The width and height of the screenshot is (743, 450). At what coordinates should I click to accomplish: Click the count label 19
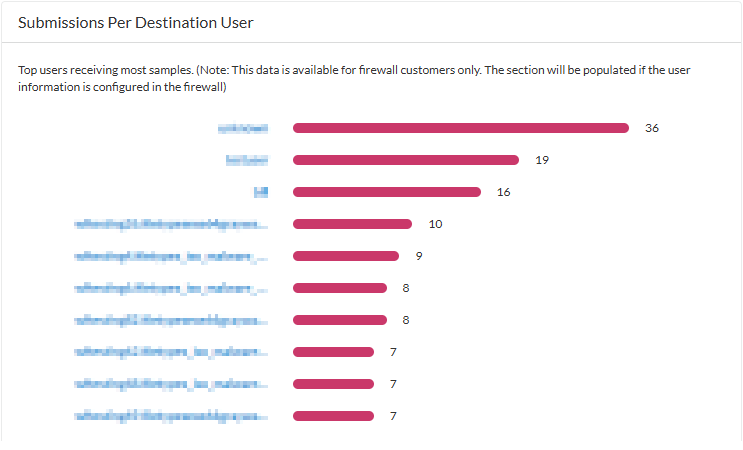(542, 160)
